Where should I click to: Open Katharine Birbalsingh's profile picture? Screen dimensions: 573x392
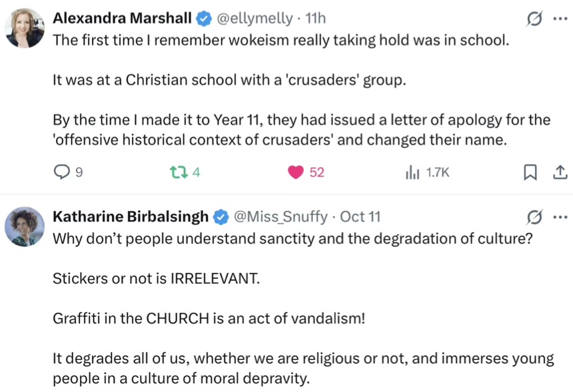[x=25, y=226]
